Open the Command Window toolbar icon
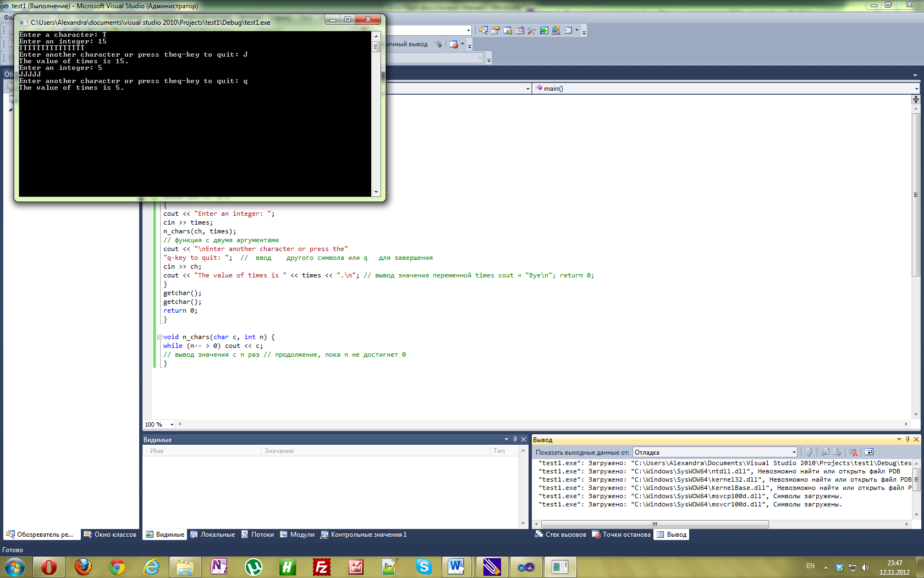Screen dimensions: 924x578 pos(568,30)
